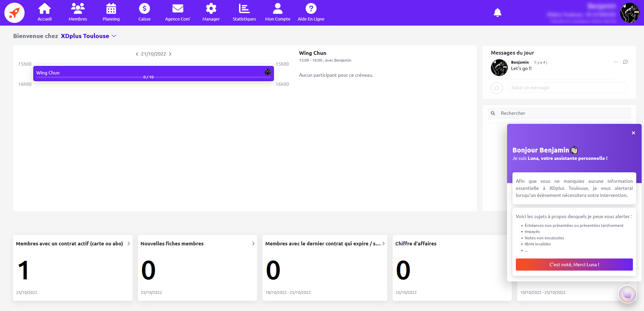Open Agence Com' envelope menu

(178, 12)
